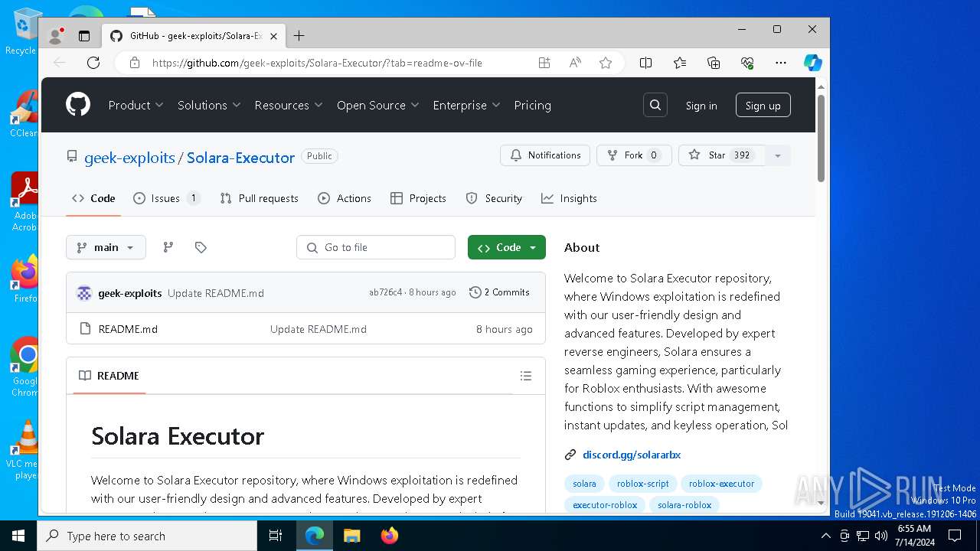Open the Collections icon
Screen dimensions: 980x551
click(x=714, y=63)
